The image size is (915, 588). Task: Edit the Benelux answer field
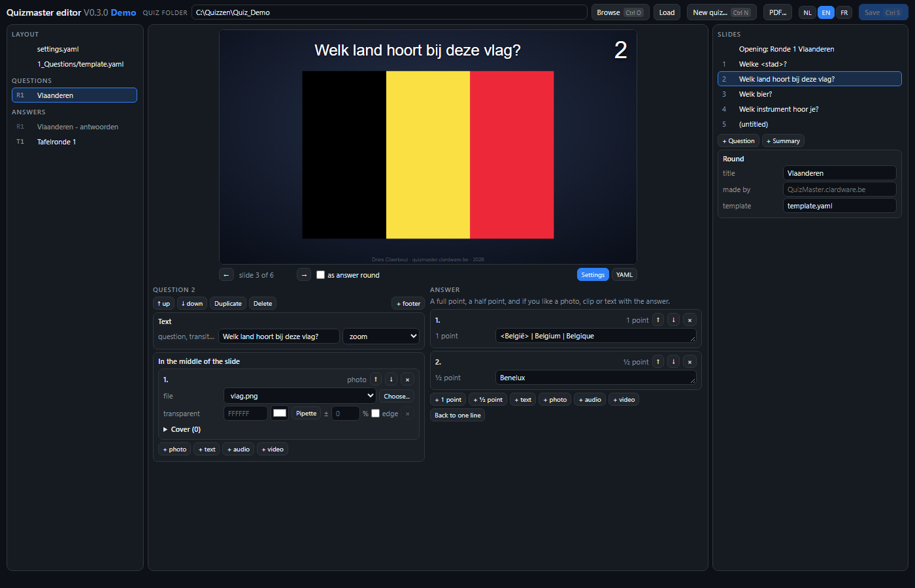[x=596, y=378]
